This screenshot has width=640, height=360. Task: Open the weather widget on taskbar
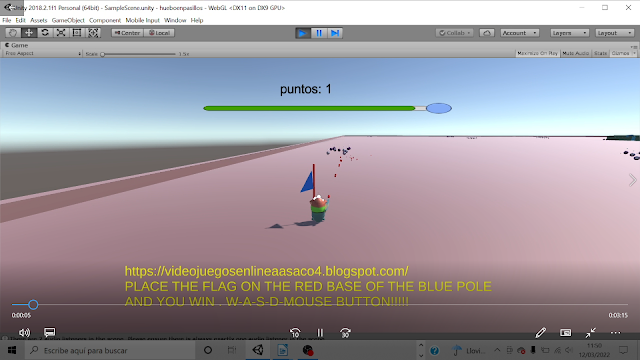[x=469, y=350]
